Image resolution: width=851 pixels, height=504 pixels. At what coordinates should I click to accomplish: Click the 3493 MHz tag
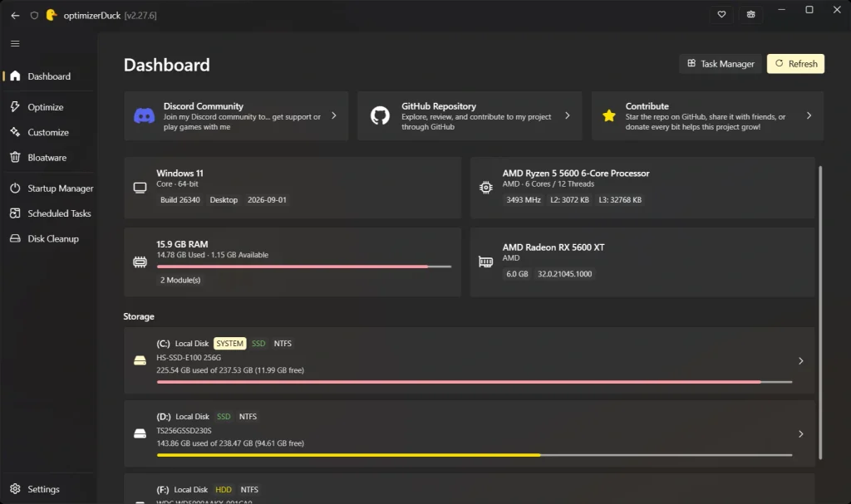(x=524, y=199)
